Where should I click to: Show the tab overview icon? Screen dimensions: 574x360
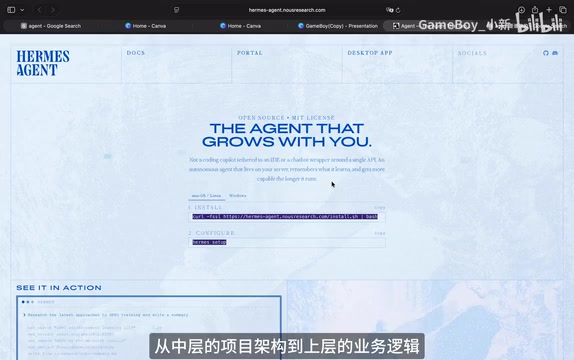(x=563, y=10)
